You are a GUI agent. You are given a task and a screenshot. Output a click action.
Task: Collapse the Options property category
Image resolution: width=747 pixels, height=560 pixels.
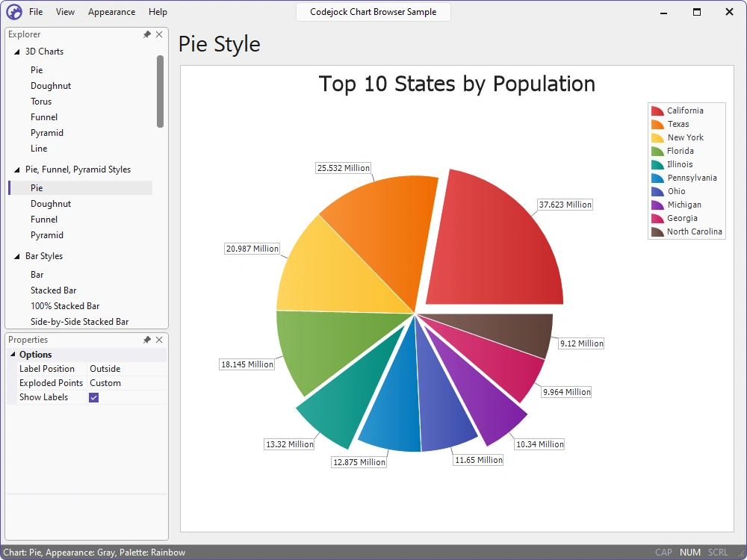click(13, 354)
